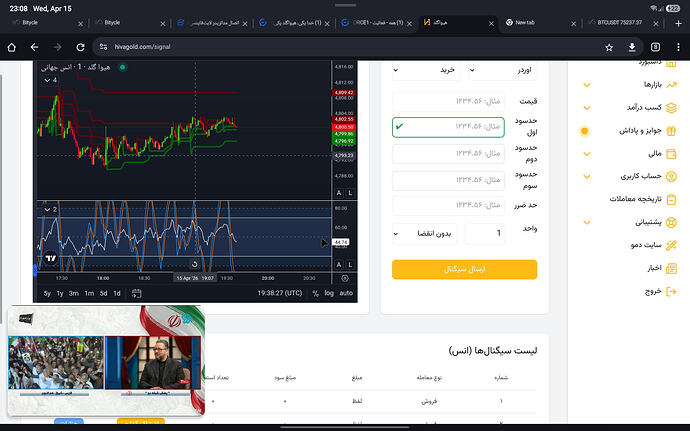Viewport: 690px width, 431px height.
Task: Set chart range to 1y
Action: 60,293
